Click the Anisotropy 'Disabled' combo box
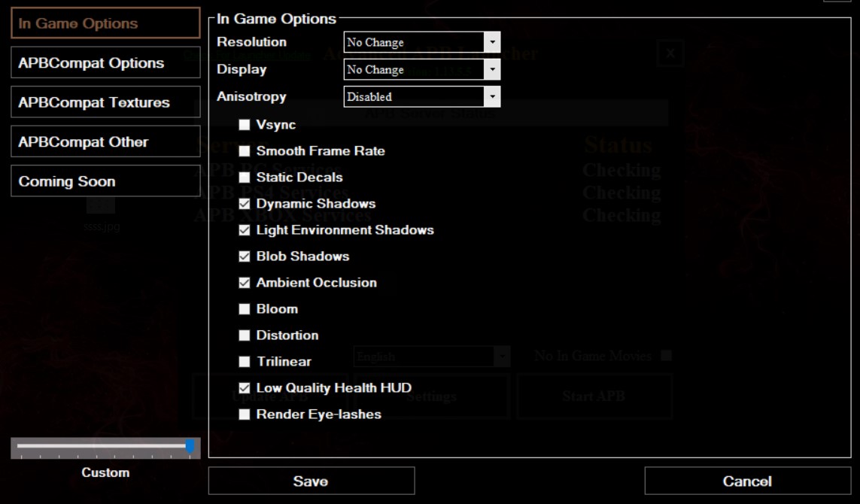Viewport: 860px width, 504px height. (422, 97)
